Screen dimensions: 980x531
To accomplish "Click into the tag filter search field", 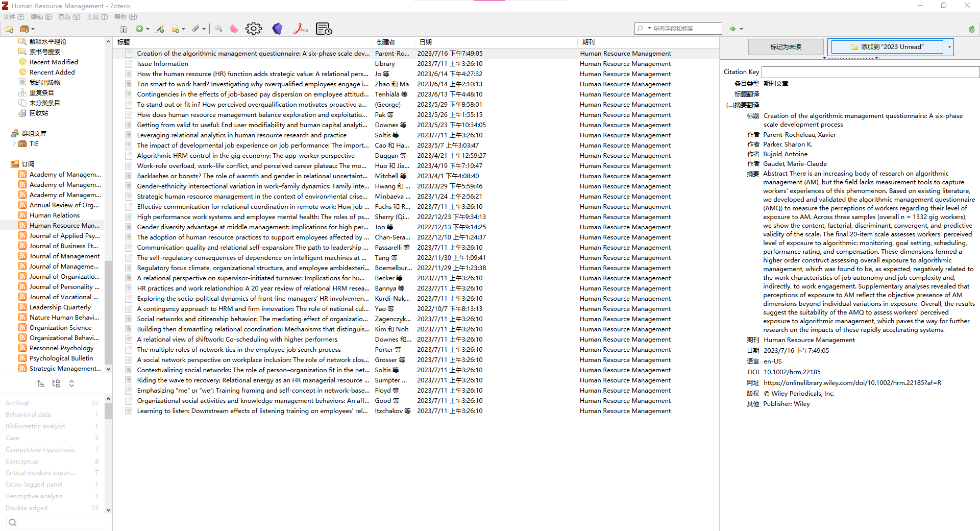I will click(x=57, y=522).
